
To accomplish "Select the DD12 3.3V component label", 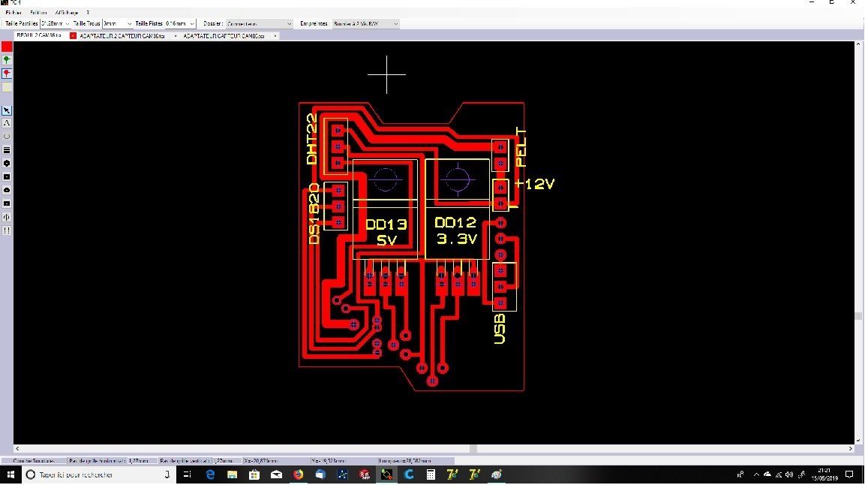I will (x=455, y=230).
